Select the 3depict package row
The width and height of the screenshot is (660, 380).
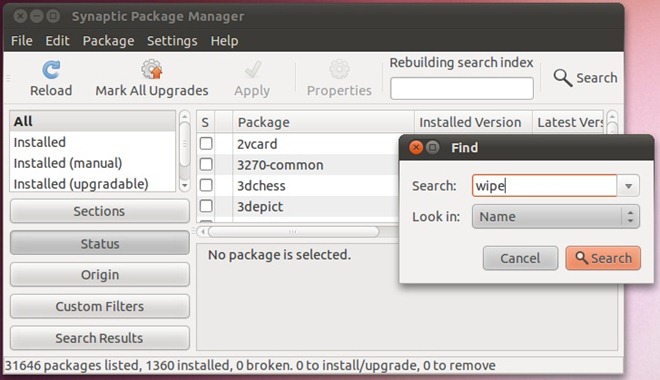click(298, 207)
